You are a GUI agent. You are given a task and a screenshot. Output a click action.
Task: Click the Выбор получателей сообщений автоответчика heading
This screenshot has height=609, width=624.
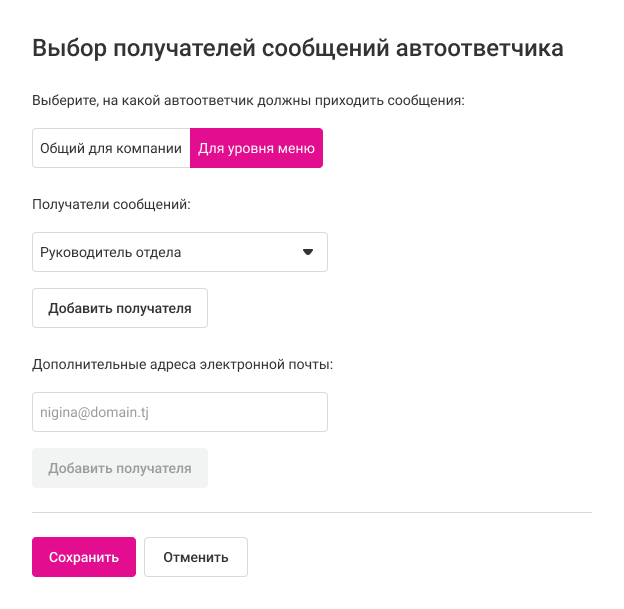[x=298, y=47]
